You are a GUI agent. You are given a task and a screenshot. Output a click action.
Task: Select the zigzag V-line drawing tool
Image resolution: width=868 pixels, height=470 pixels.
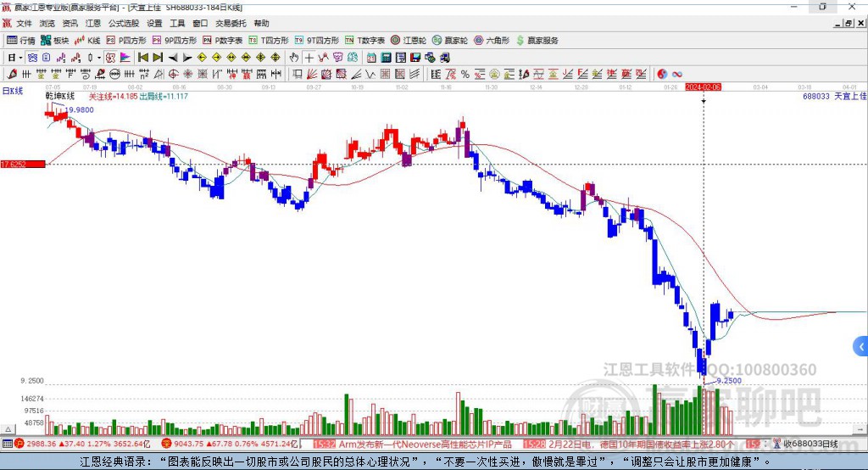pyautogui.click(x=370, y=74)
